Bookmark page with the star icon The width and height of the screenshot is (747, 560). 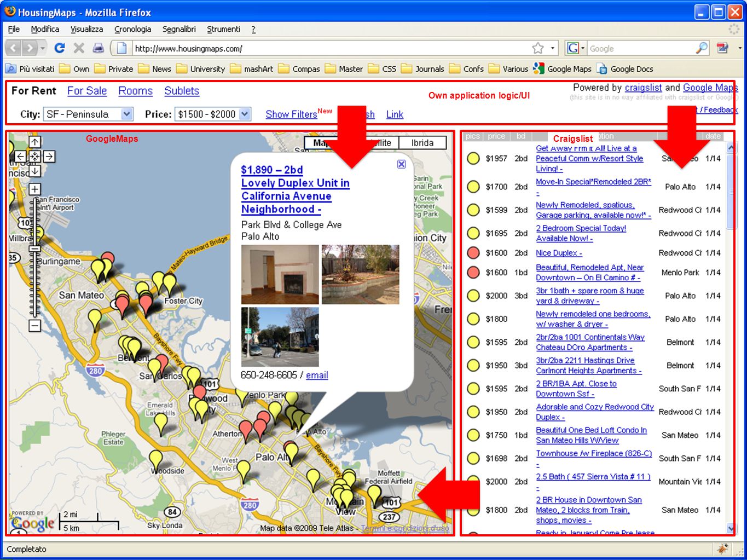click(x=538, y=48)
